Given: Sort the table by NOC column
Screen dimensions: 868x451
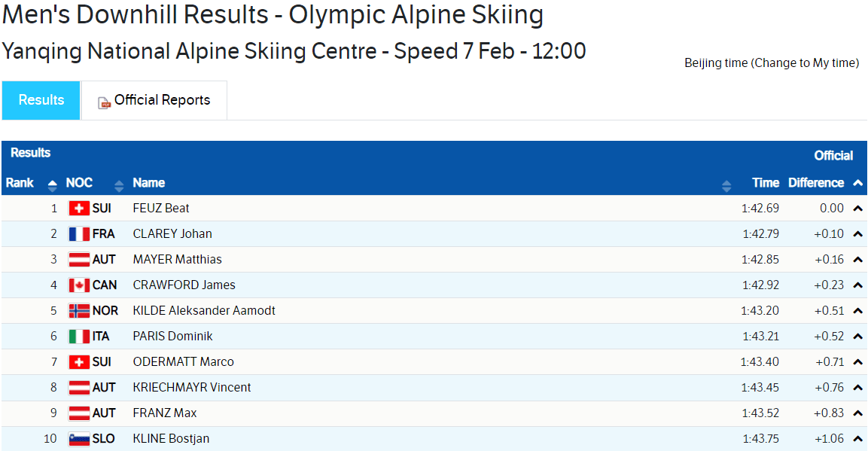Looking at the screenshot, I should 119,184.
